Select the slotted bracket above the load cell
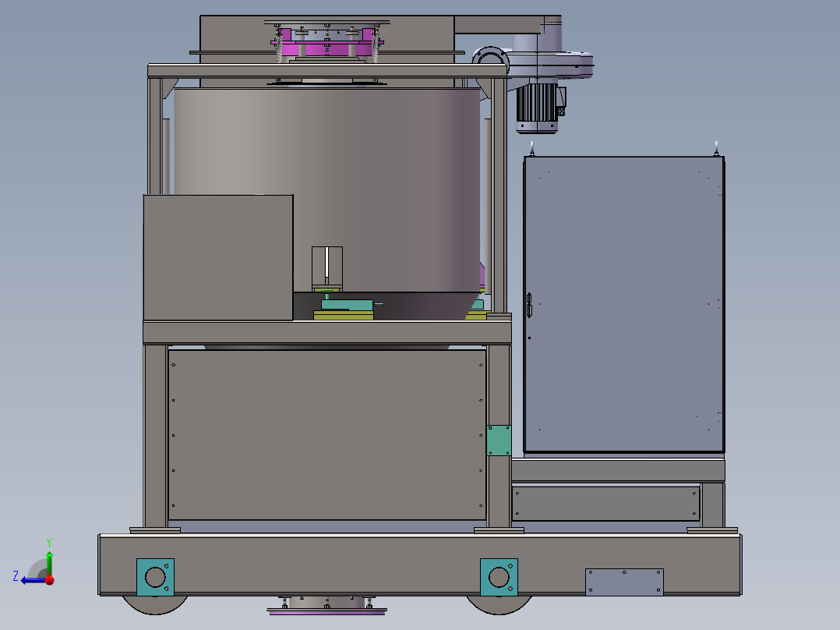Viewport: 840px width, 630px height. point(326,267)
